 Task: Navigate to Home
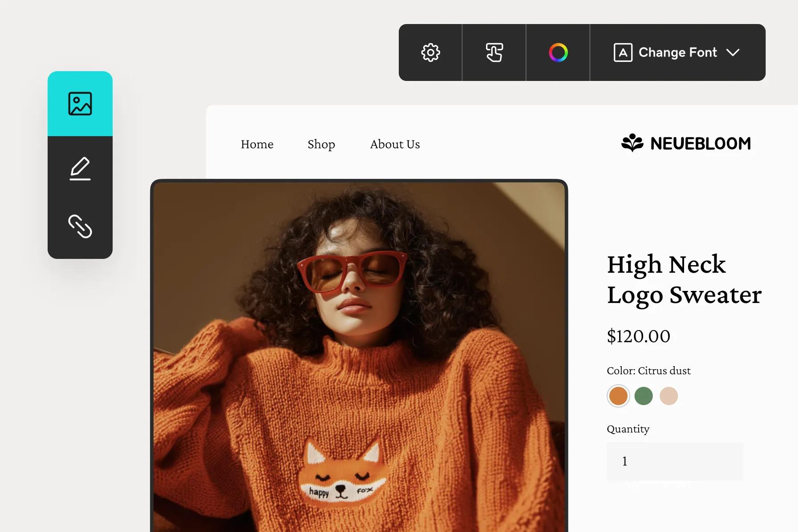pos(257,144)
